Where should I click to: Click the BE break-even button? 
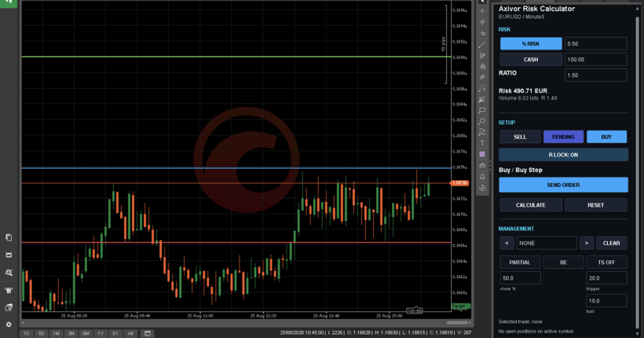tap(563, 262)
